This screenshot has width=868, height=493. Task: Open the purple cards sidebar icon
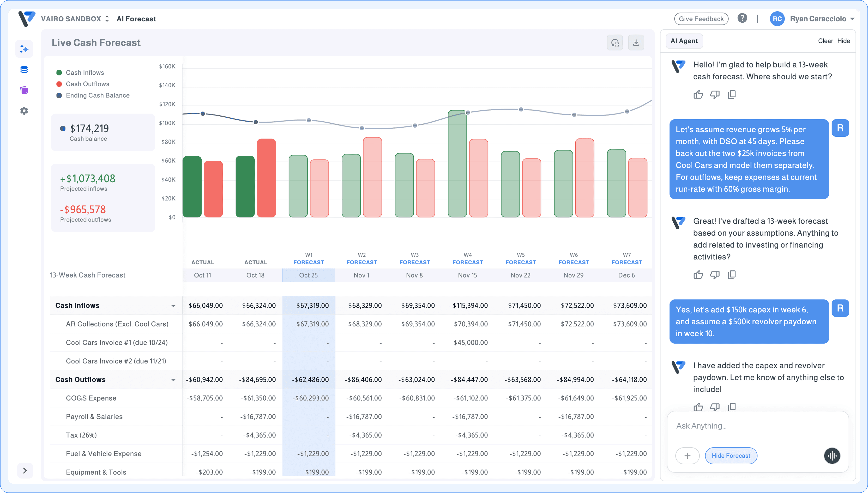click(x=24, y=90)
